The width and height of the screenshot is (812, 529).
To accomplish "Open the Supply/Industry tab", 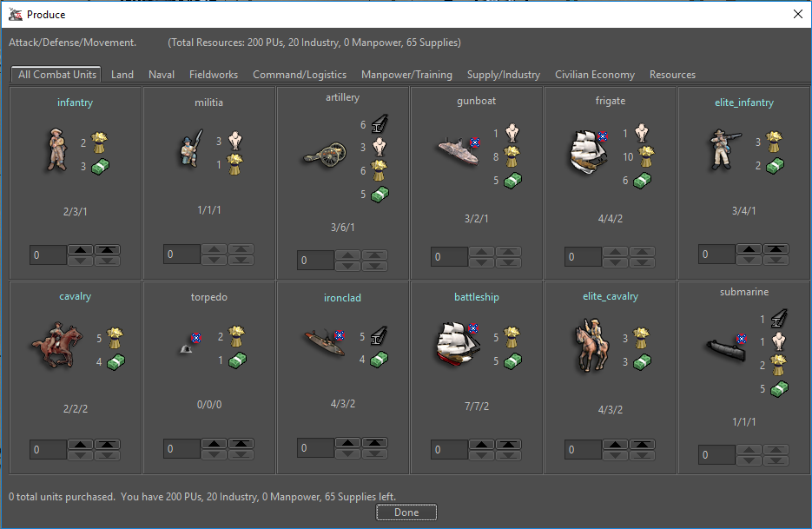I will (x=503, y=75).
